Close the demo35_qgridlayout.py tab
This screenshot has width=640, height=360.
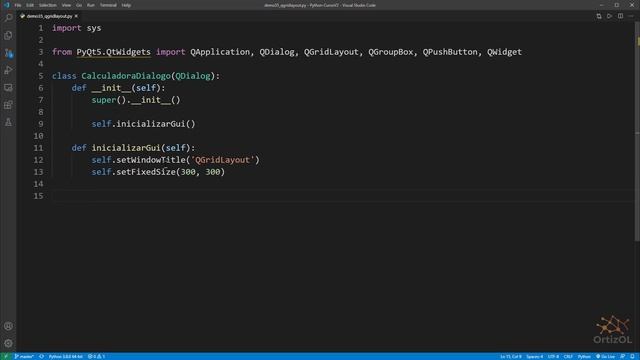click(x=76, y=16)
